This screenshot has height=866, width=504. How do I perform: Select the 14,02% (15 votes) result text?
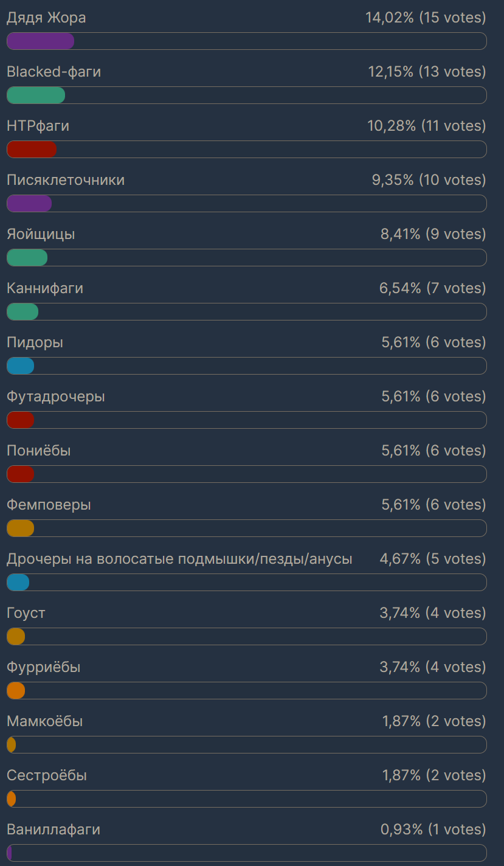coord(426,18)
